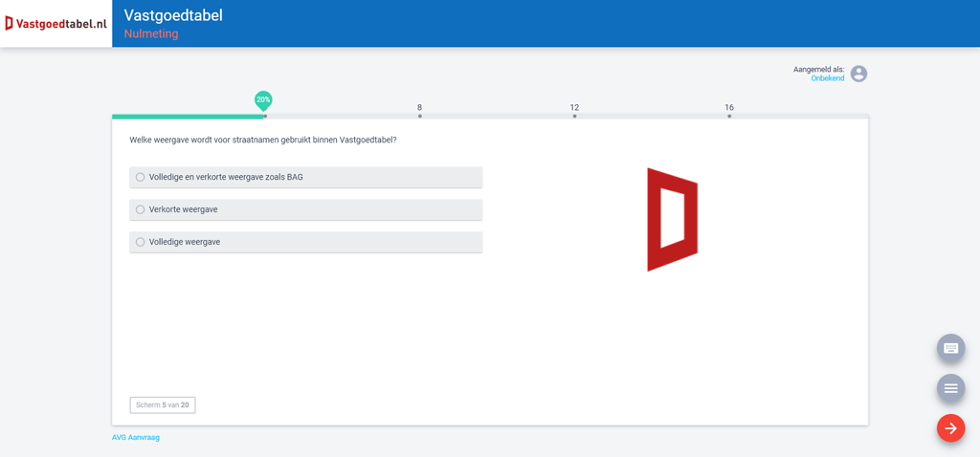Image resolution: width=980 pixels, height=457 pixels.
Task: Click the green filled progress bar
Action: [x=187, y=117]
